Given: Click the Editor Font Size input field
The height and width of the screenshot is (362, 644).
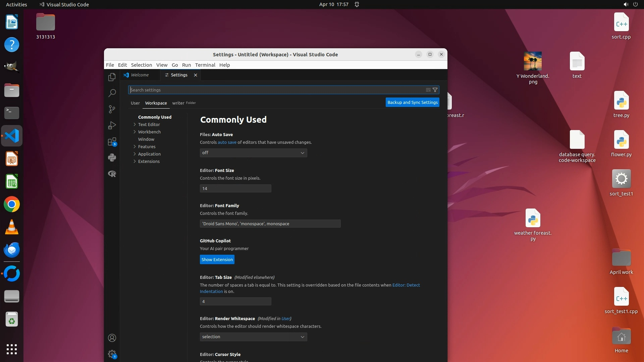Looking at the screenshot, I should pyautogui.click(x=235, y=189).
